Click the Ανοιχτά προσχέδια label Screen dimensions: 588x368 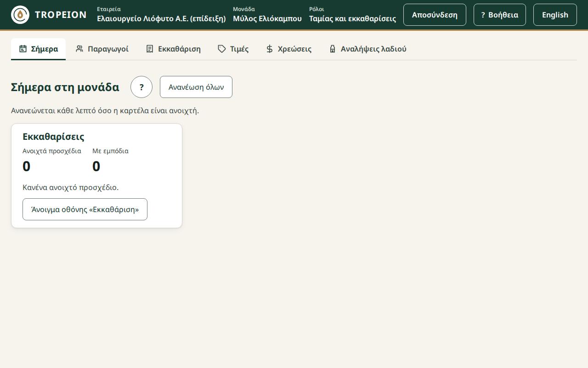(x=52, y=151)
